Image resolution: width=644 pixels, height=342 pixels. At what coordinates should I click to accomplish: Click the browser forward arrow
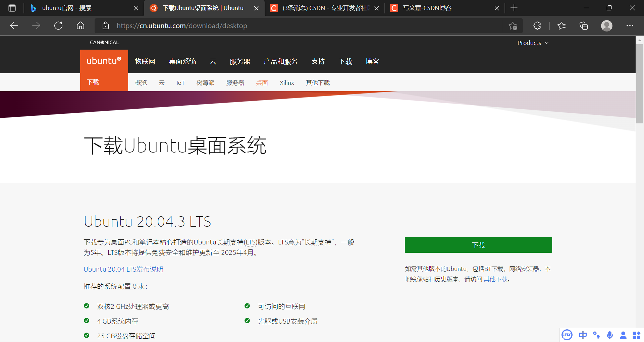(x=36, y=26)
